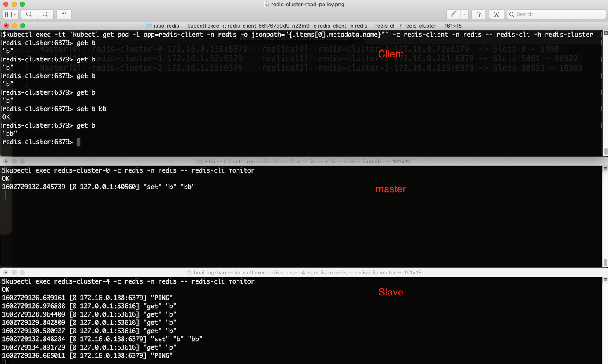Click the 1602729132.845739 set entry in master
Screen dimensions: 608x364
point(98,187)
